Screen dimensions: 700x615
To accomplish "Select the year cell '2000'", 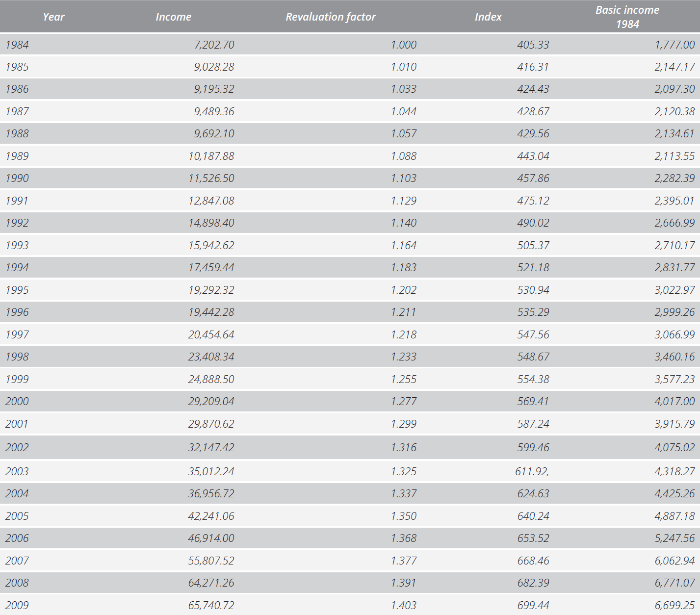I will click(x=17, y=401).
